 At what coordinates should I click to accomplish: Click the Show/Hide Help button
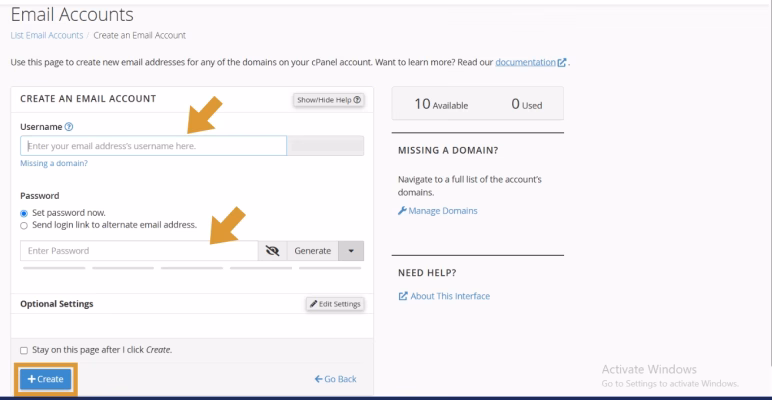[327, 100]
